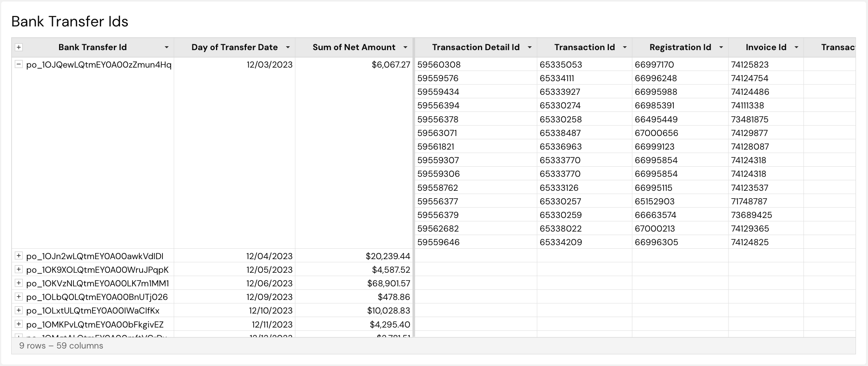
Task: Open the Sum of Net Amount dropdown
Action: pos(406,47)
